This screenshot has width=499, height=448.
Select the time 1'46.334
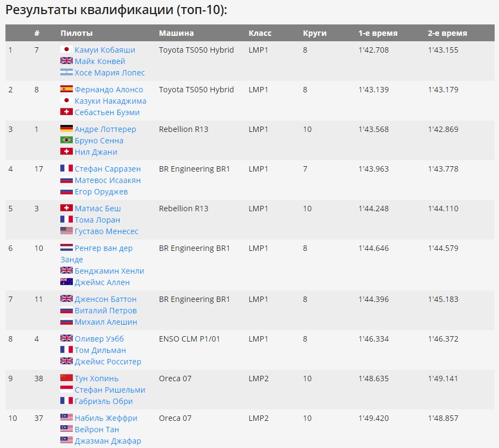373,339
